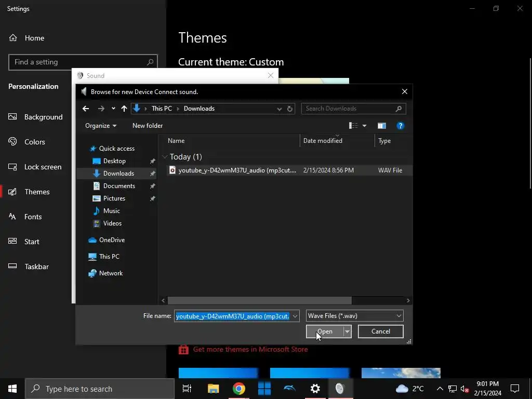Open the Settings gear taskbar icon
The height and width of the screenshot is (399, 532).
[x=315, y=389]
